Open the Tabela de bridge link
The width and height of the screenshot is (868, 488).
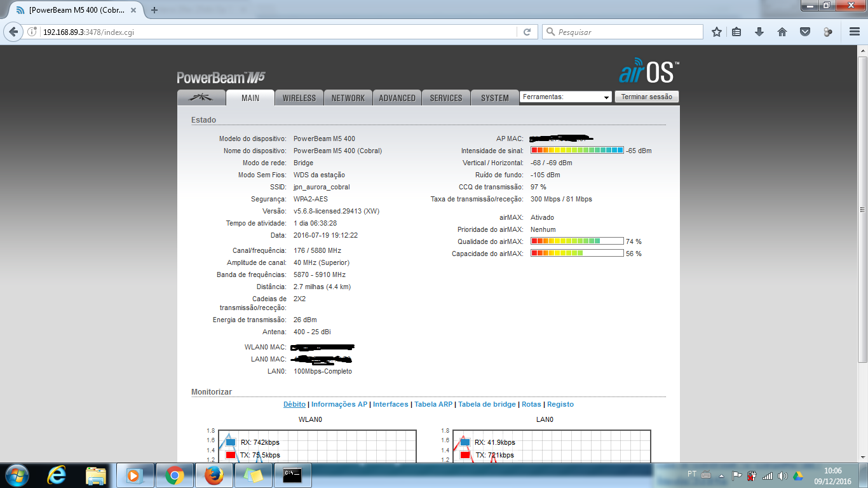point(487,404)
